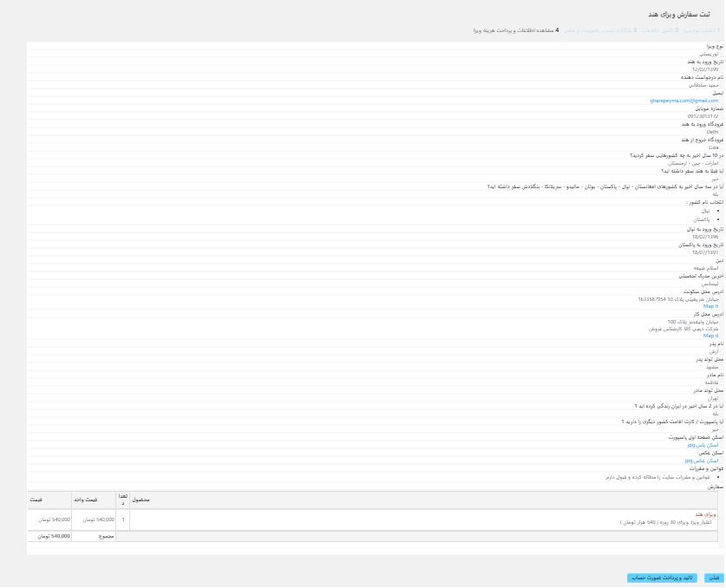
Task: Open the اسکن پاس.jpg passport scan link
Action: [x=703, y=446]
